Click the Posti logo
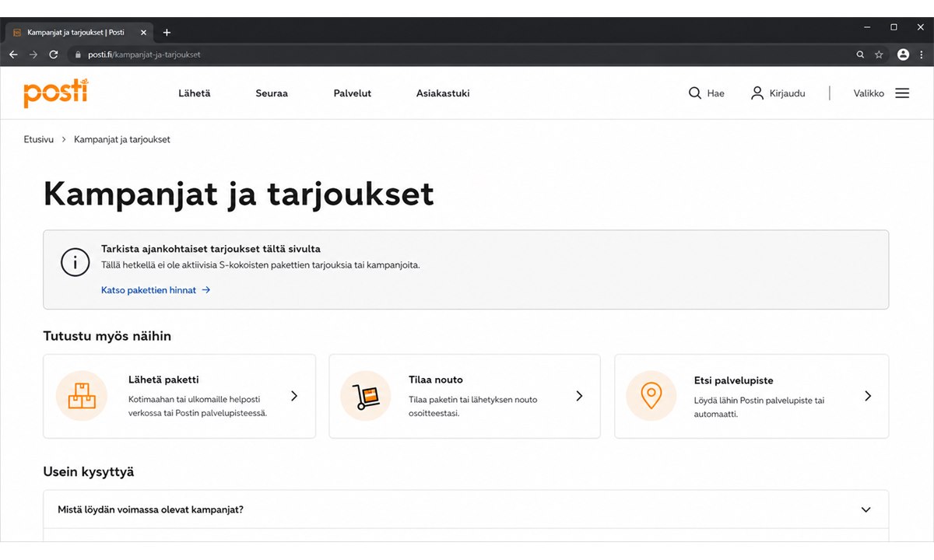 click(56, 93)
